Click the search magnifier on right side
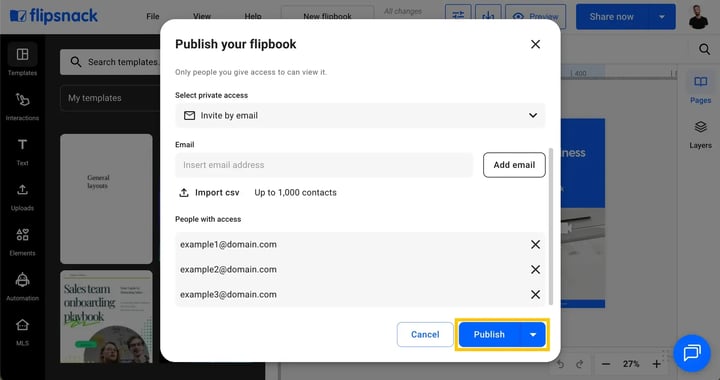 click(704, 49)
